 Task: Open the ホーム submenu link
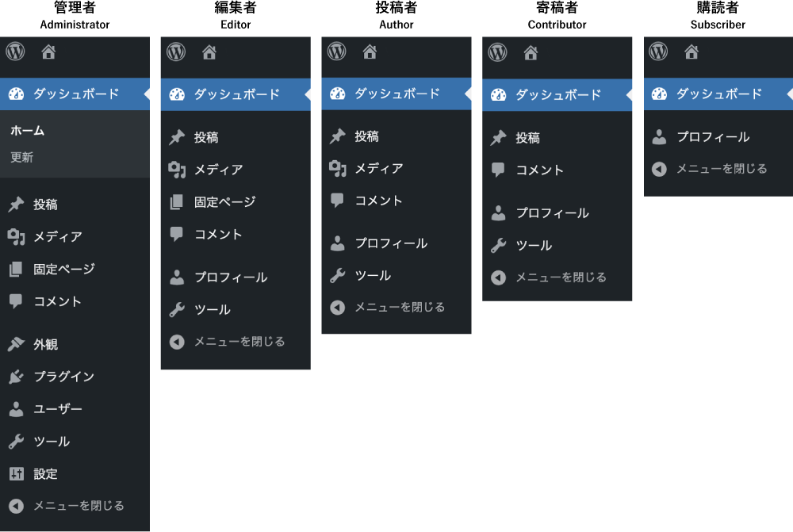click(x=27, y=131)
